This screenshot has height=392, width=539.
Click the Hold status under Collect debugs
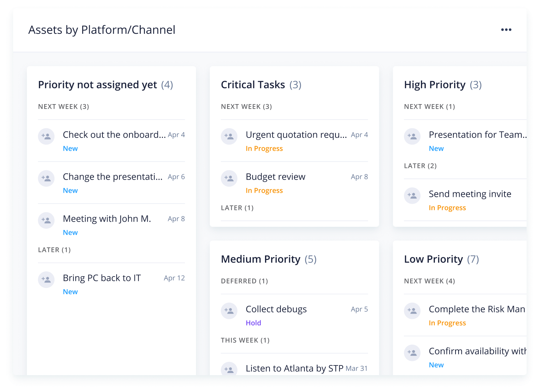(x=253, y=323)
